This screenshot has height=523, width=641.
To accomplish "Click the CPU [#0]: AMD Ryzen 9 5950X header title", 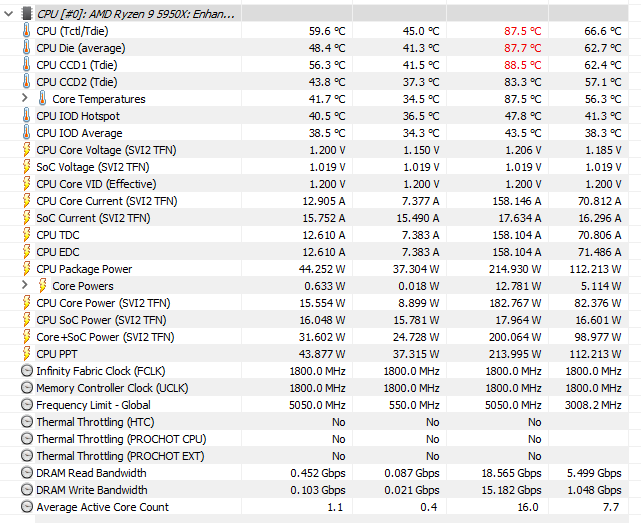I will [136, 14].
